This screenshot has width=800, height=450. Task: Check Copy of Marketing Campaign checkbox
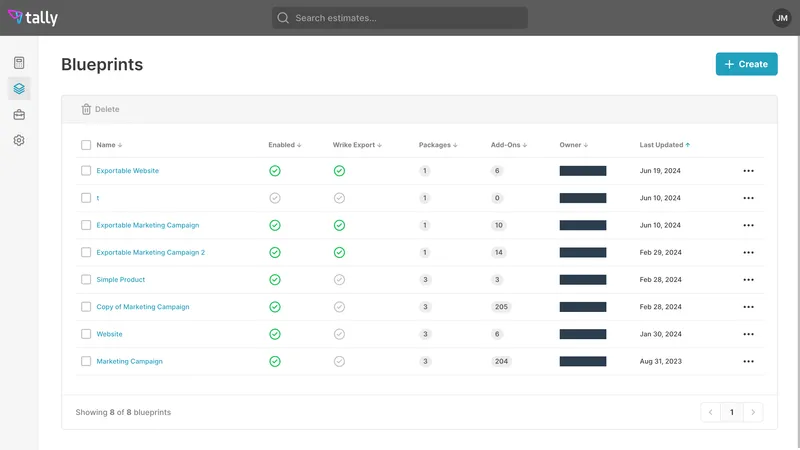[86, 307]
